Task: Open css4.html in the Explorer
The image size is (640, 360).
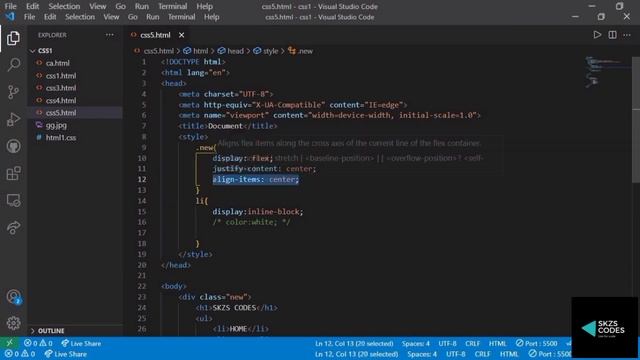Action: pyautogui.click(x=61, y=100)
